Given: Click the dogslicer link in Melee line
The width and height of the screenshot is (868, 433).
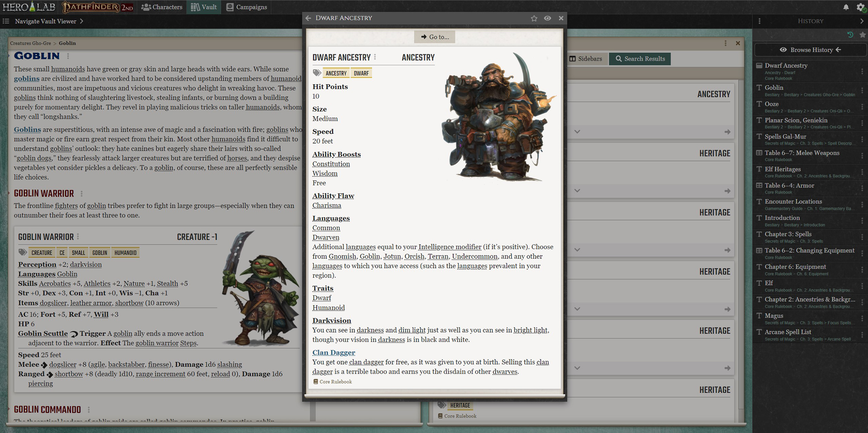Looking at the screenshot, I should (63, 365).
